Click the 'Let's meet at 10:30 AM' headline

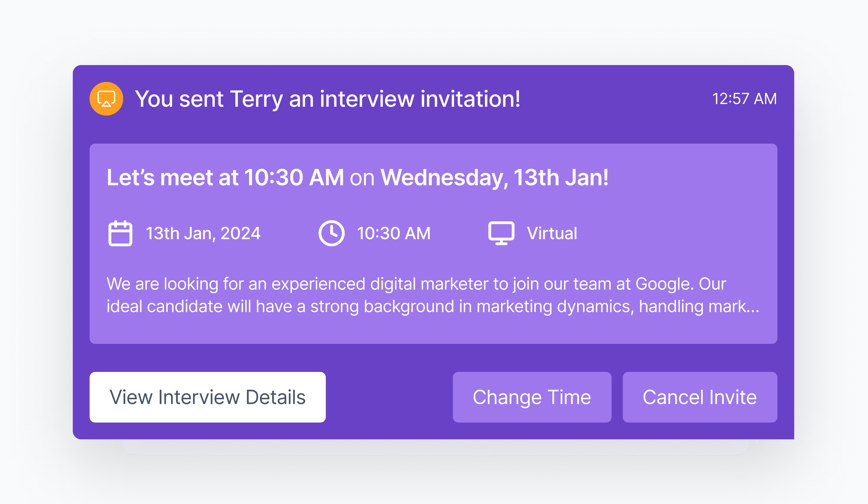tap(358, 178)
